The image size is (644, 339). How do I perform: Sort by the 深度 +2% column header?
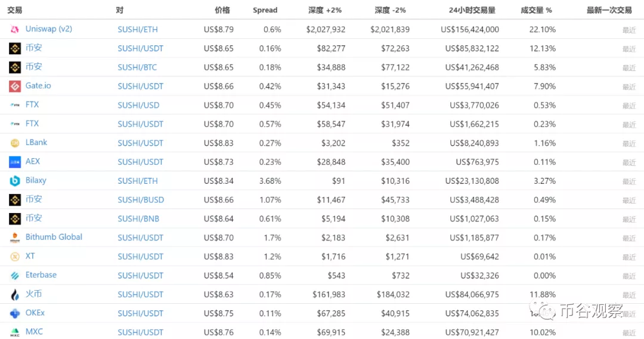(x=325, y=10)
